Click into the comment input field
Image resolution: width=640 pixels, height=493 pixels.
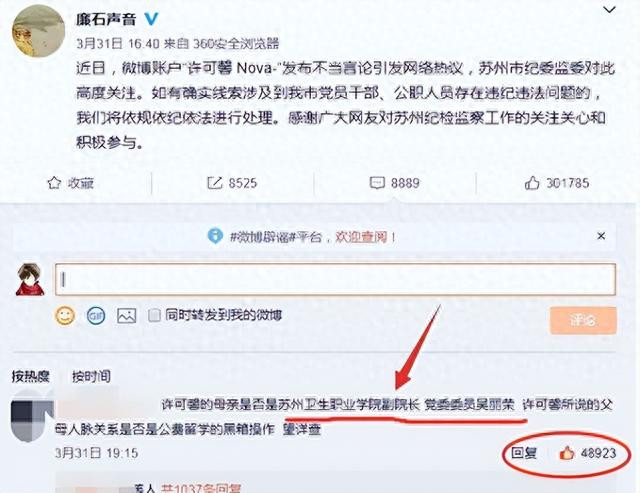click(x=335, y=279)
